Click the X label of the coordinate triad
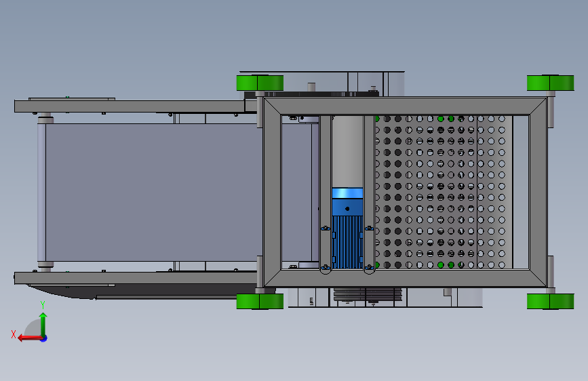588x381 pixels. point(14,334)
